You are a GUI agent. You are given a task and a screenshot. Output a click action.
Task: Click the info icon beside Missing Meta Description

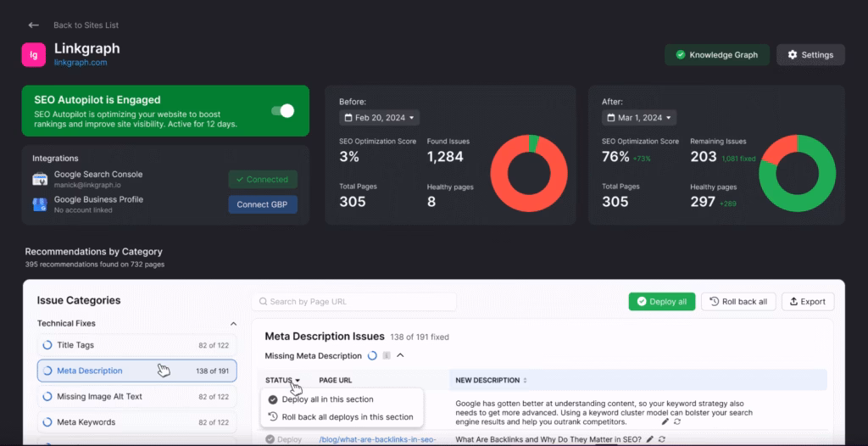(x=386, y=356)
